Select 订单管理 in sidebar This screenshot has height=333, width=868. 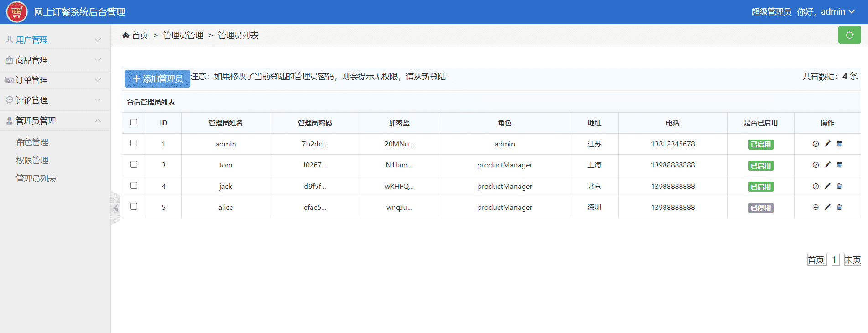point(31,80)
